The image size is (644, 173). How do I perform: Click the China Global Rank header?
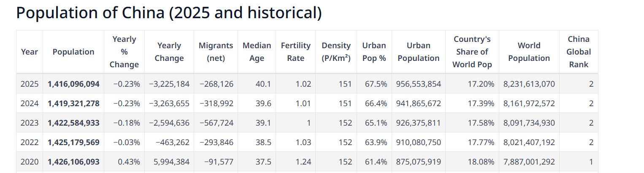[578, 52]
